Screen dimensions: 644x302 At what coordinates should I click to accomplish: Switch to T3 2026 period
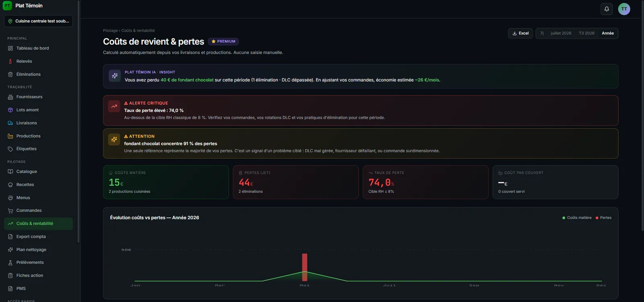pos(586,33)
